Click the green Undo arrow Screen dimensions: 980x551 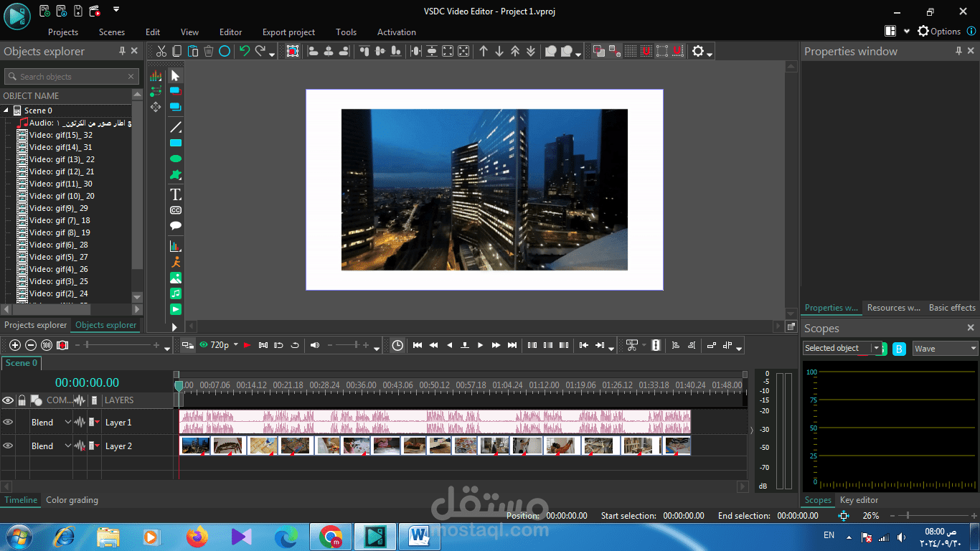[245, 51]
